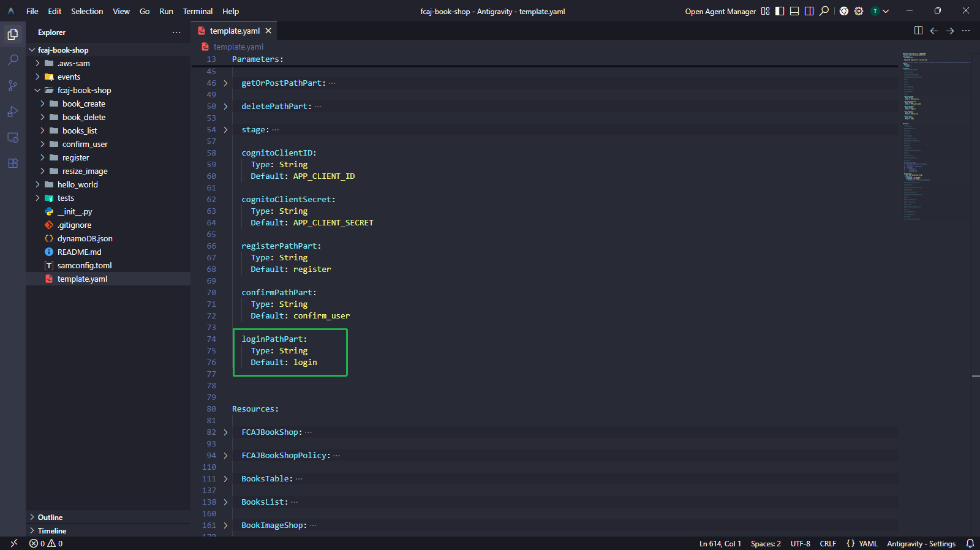Open Remote Explorer view in activity bar
Image resolution: width=980 pixels, height=550 pixels.
(13, 137)
